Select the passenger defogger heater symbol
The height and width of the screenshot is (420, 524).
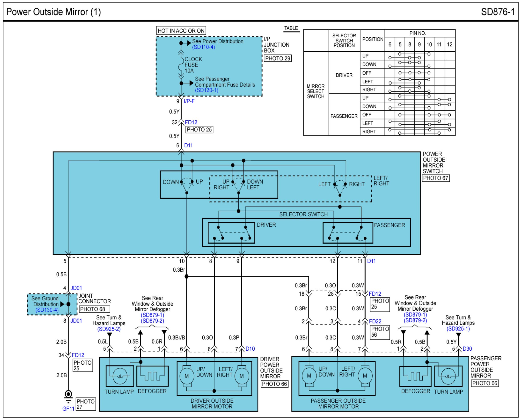416,376
